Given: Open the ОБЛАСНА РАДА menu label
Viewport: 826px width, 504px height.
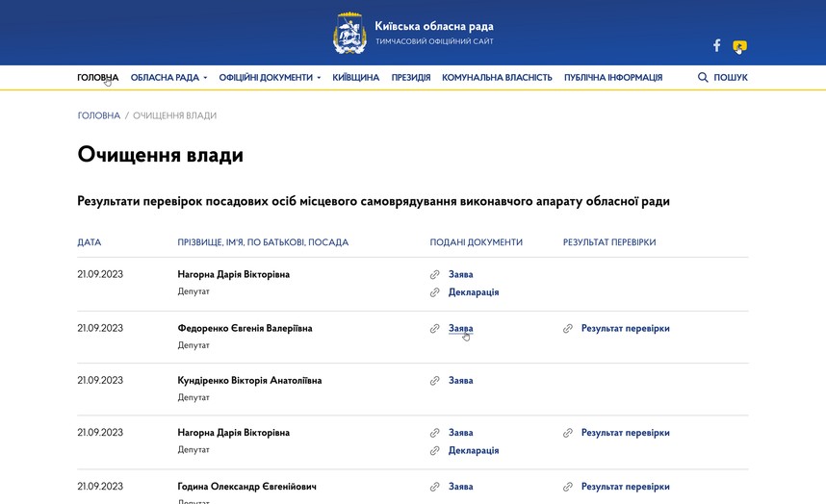Looking at the screenshot, I should 165,77.
